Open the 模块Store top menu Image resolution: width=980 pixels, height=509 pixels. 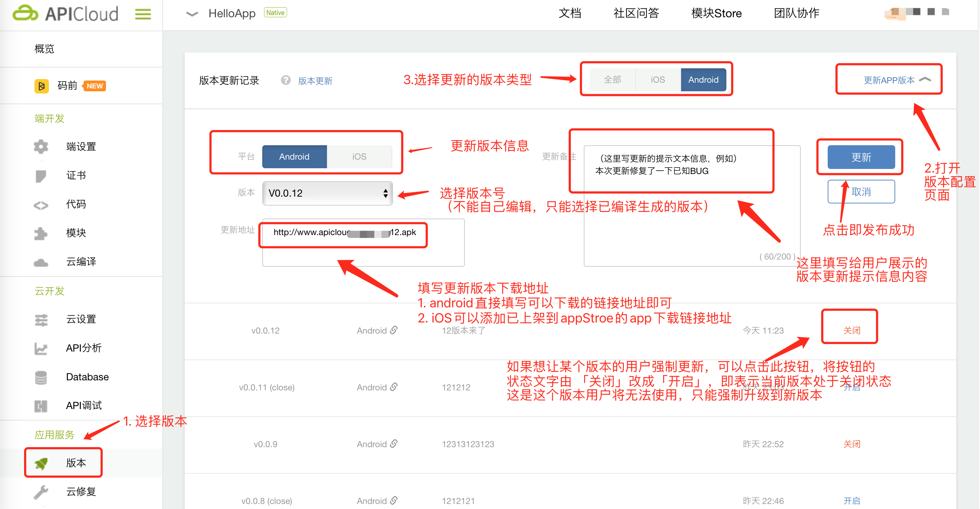tap(716, 13)
